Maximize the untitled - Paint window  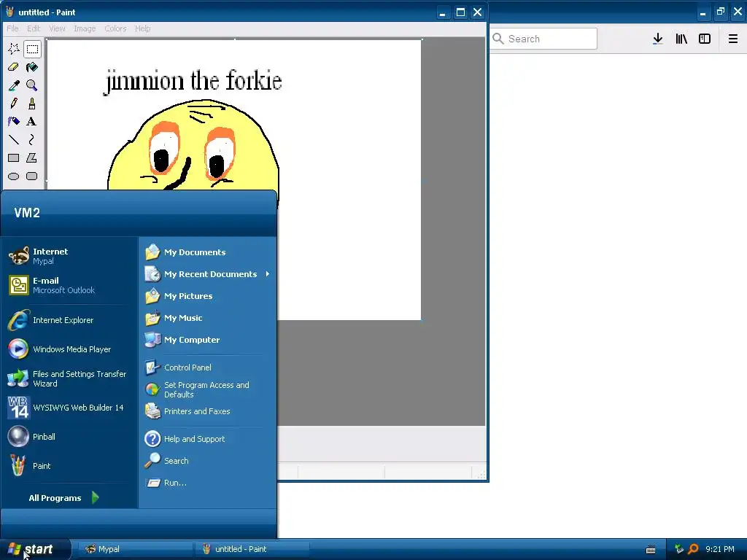click(460, 12)
